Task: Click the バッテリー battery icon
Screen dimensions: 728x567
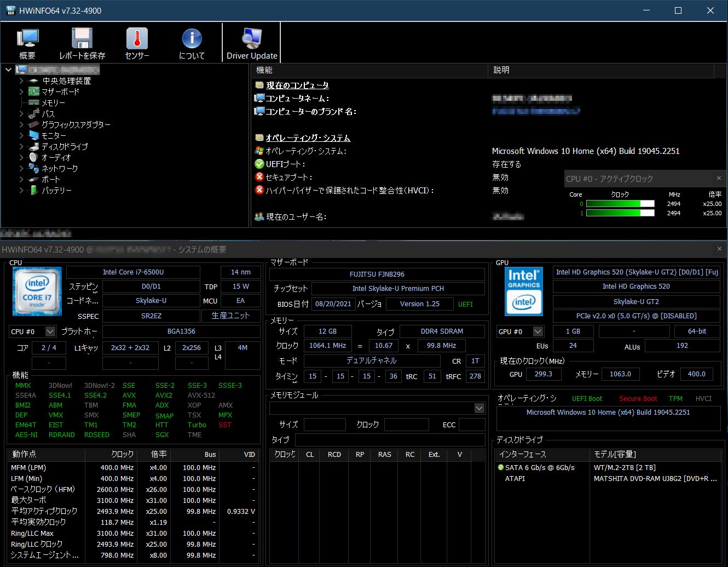Action: click(x=34, y=191)
